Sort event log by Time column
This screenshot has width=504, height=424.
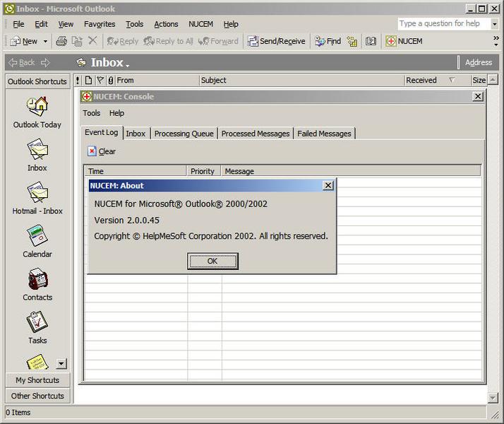136,171
